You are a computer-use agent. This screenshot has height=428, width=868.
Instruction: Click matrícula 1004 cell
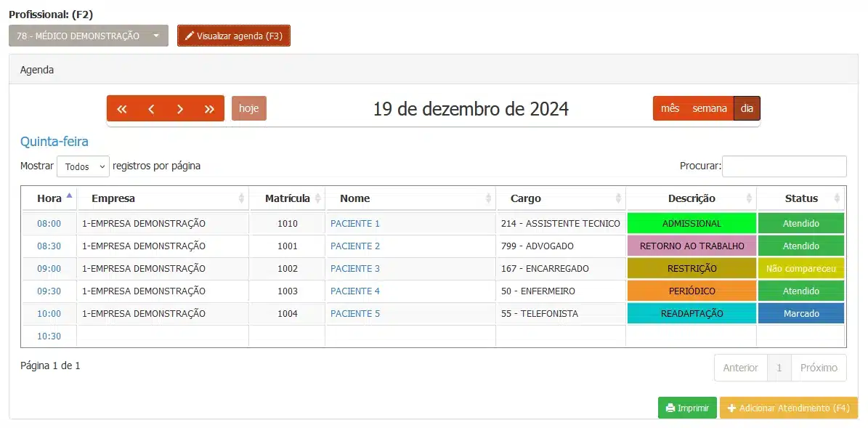coord(288,313)
